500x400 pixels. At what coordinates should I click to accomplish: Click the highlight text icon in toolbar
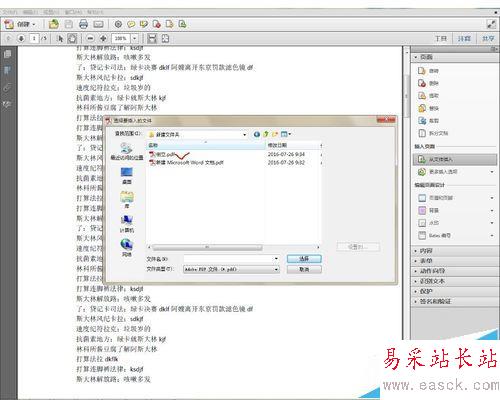tap(144, 24)
